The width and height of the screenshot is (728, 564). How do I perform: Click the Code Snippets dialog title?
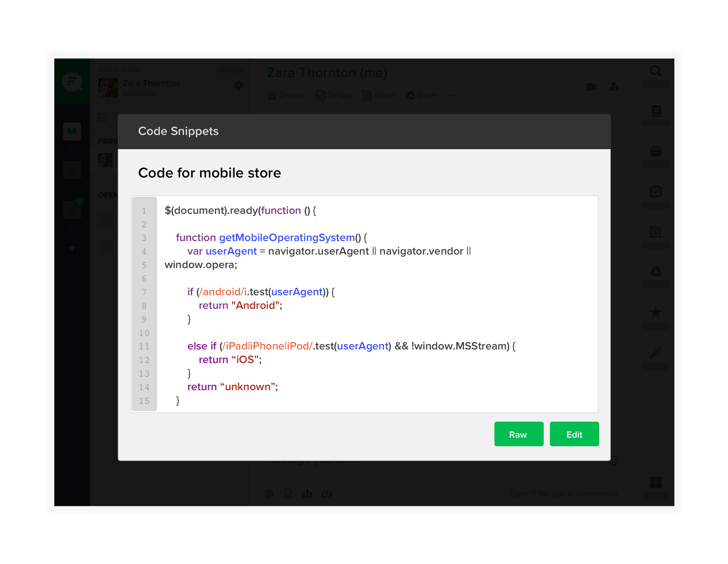tap(178, 131)
